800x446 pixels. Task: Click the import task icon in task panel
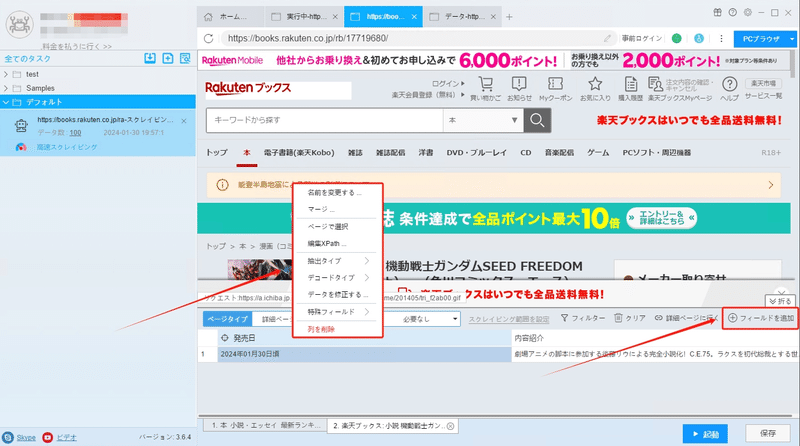(x=150, y=58)
